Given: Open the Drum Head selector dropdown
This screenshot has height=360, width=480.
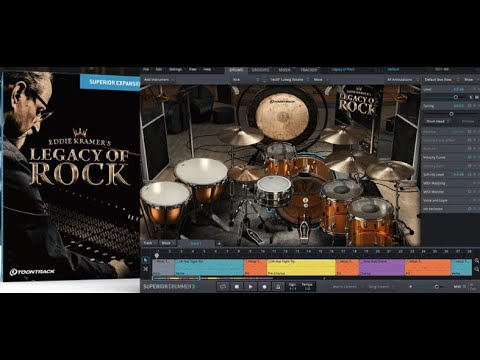Looking at the screenshot, I should pos(437,122).
